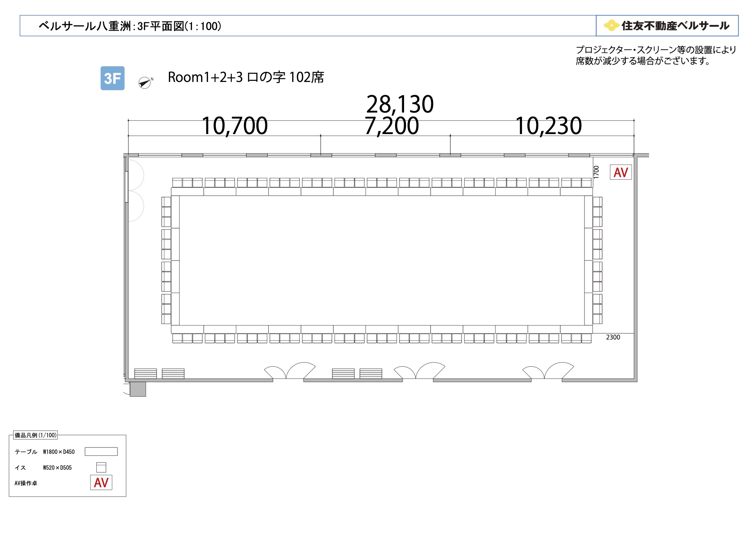Click the gray pillar at bottom-left corner
The height and width of the screenshot is (534, 756).
(x=138, y=389)
